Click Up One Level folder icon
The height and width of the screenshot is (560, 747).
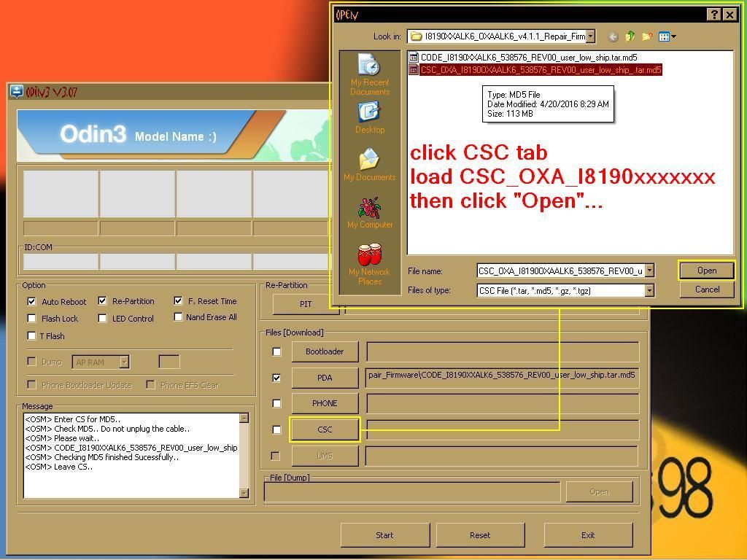(630, 36)
